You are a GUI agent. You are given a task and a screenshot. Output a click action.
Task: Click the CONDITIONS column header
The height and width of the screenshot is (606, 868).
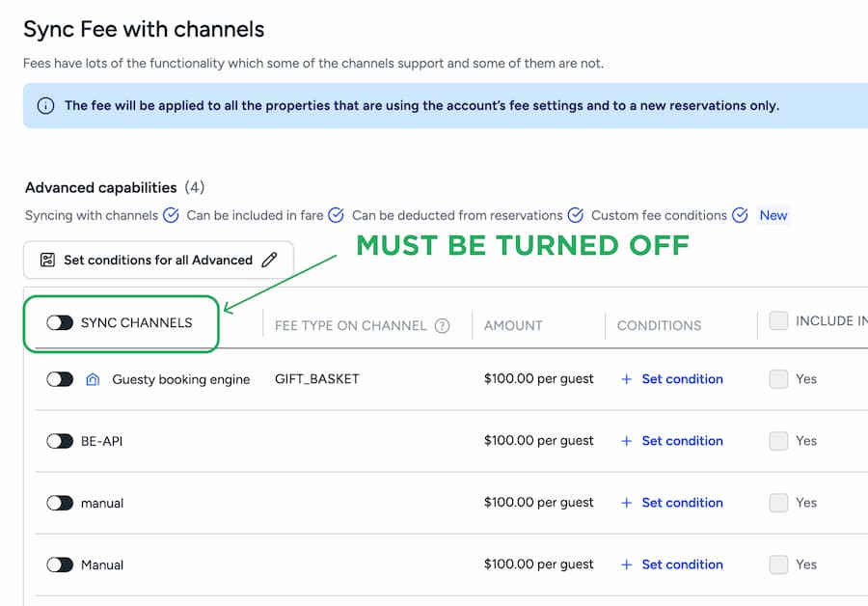click(x=659, y=325)
